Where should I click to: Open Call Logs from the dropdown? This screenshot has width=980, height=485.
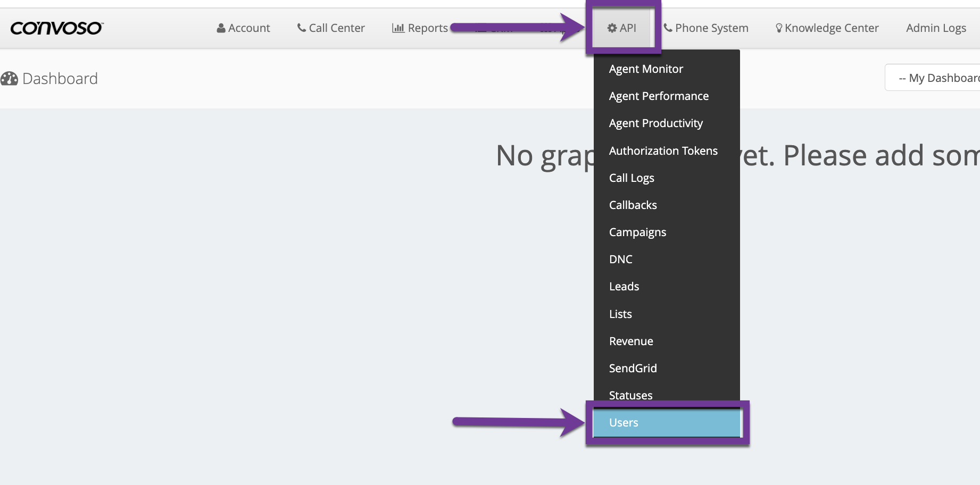(632, 178)
